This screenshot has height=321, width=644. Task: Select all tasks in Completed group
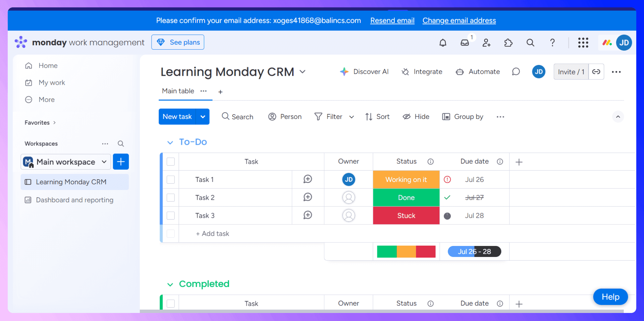click(x=171, y=304)
